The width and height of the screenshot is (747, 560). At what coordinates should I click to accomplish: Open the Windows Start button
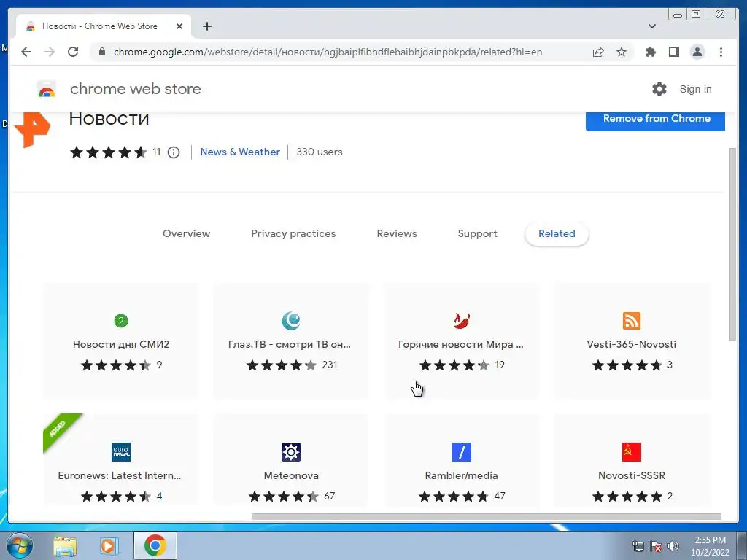[x=19, y=545]
